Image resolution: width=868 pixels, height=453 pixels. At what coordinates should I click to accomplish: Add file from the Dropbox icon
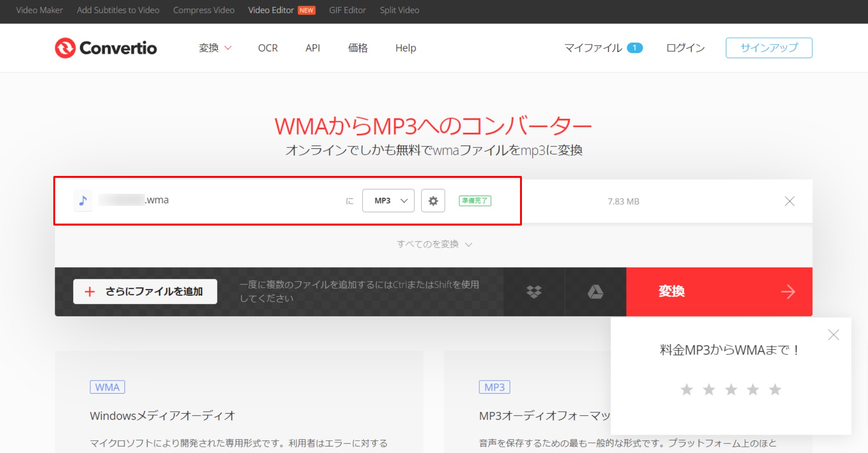coord(534,292)
